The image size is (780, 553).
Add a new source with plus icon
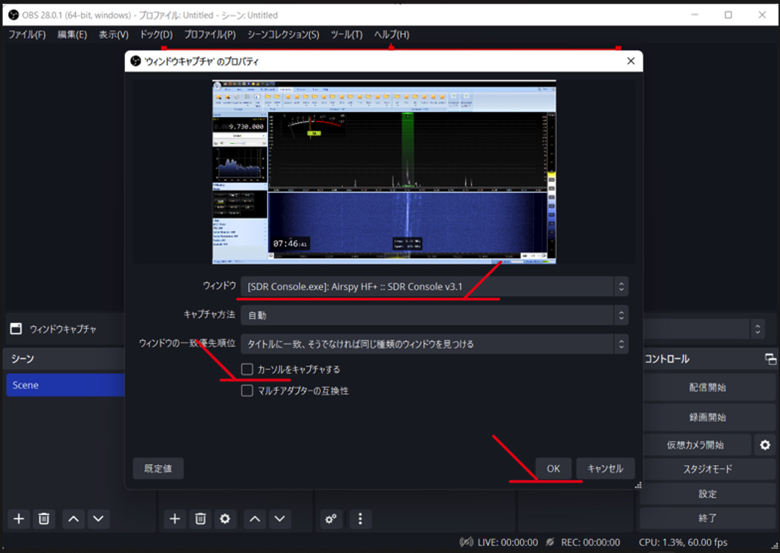tap(175, 519)
